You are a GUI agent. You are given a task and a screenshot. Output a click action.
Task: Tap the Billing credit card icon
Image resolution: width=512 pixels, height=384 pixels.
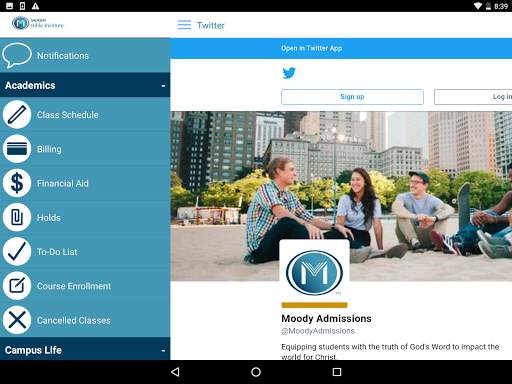pyautogui.click(x=17, y=149)
